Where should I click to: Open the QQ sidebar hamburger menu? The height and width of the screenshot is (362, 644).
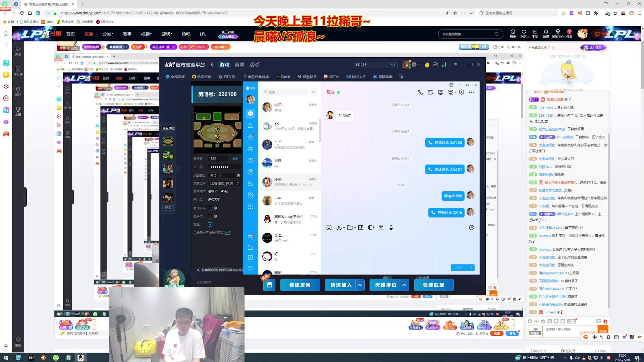tap(250, 268)
